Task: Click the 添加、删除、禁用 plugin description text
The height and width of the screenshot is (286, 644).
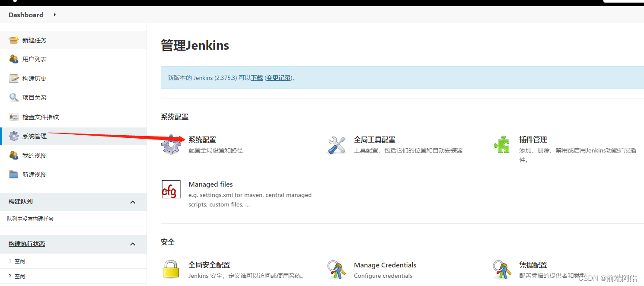Action: [577, 155]
